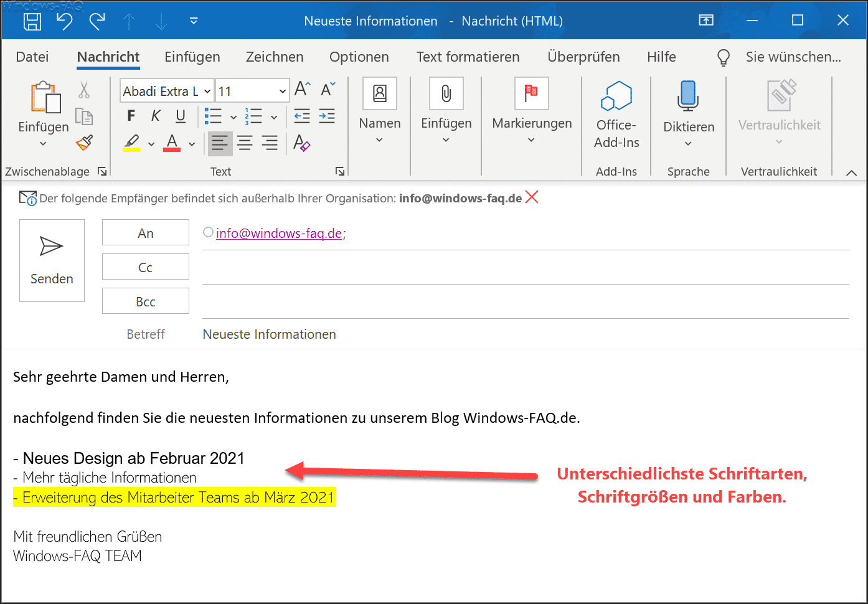Apply bullet list

(x=214, y=116)
